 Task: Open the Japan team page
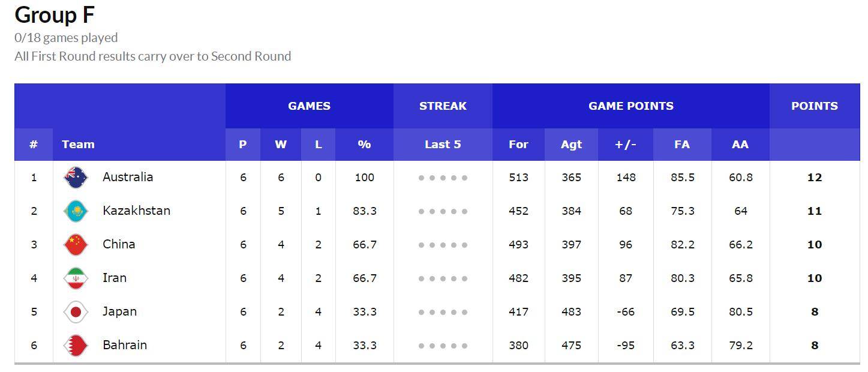119,311
